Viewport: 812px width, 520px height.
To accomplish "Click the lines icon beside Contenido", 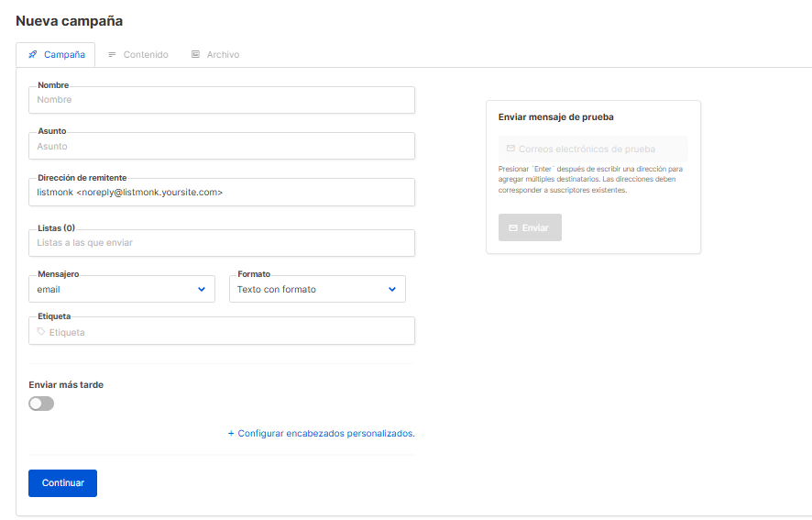I will point(113,55).
